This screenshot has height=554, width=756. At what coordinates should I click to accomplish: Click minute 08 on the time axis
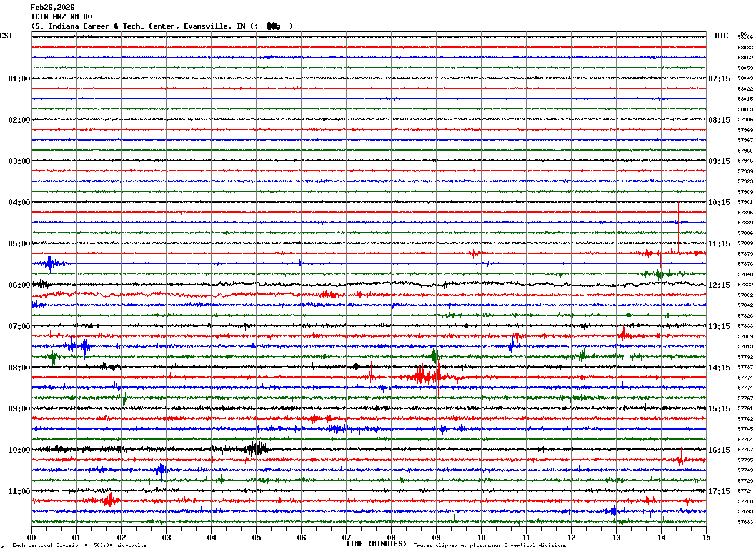coord(391,537)
